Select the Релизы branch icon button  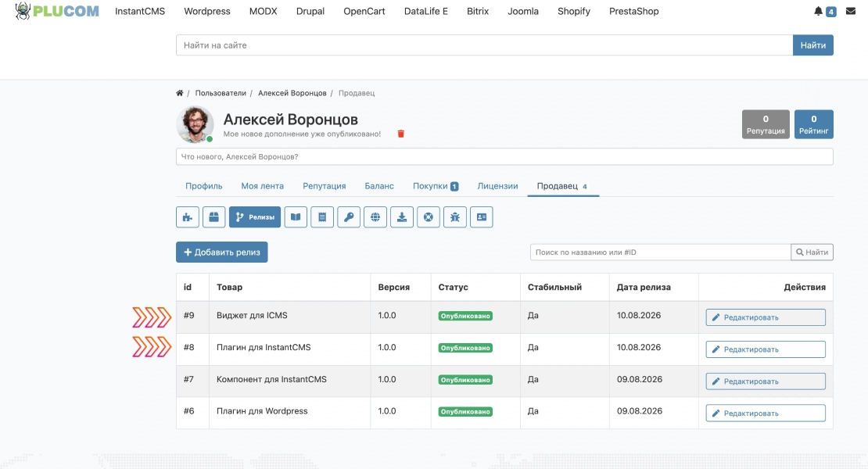255,217
